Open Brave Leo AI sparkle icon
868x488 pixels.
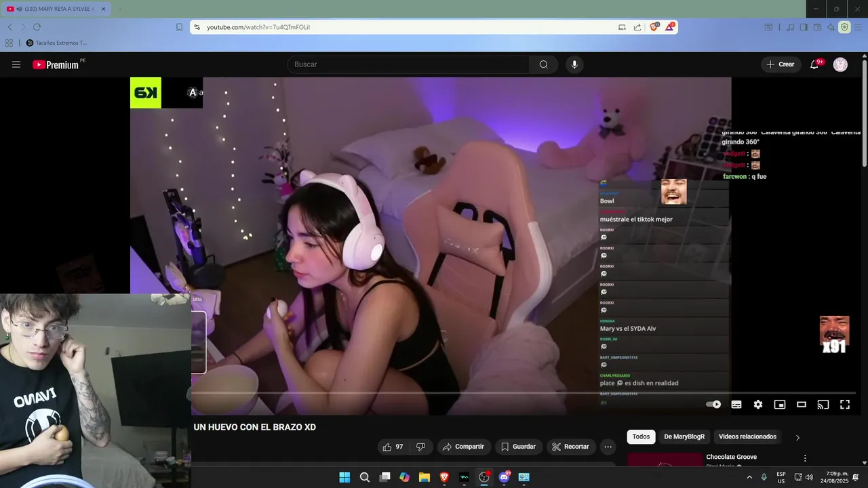(x=831, y=27)
